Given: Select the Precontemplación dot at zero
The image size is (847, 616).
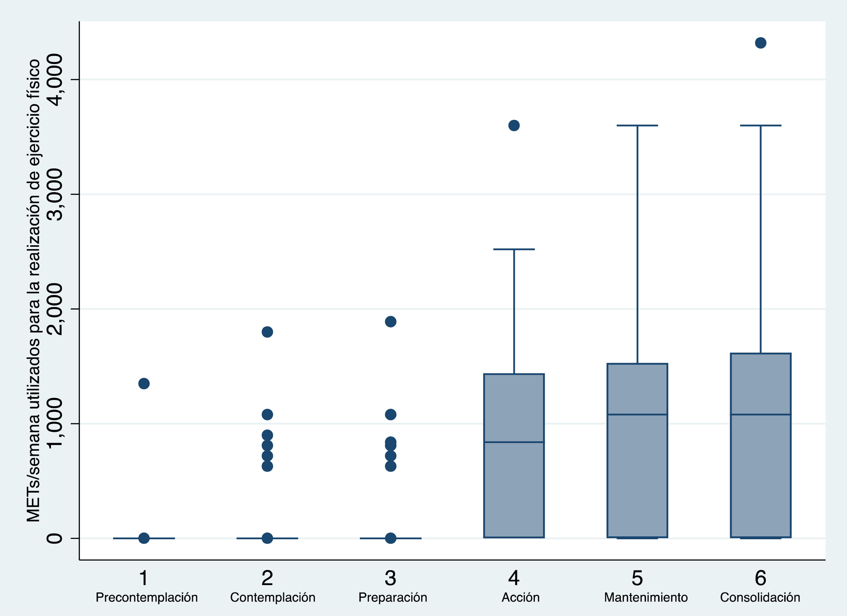Looking at the screenshot, I should click(x=144, y=538).
